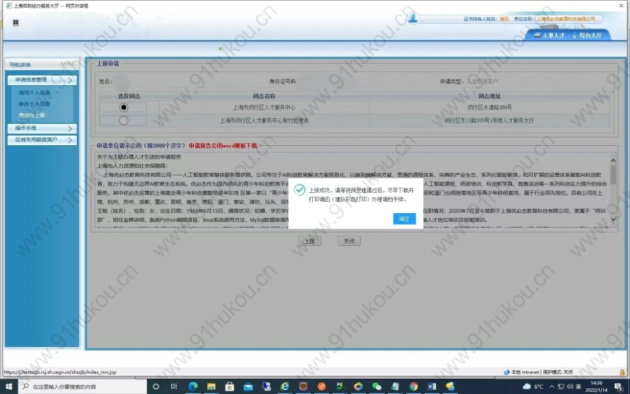Open Microsoft Edge from the taskbar
Screen dimensions: 630x394
[193, 386]
